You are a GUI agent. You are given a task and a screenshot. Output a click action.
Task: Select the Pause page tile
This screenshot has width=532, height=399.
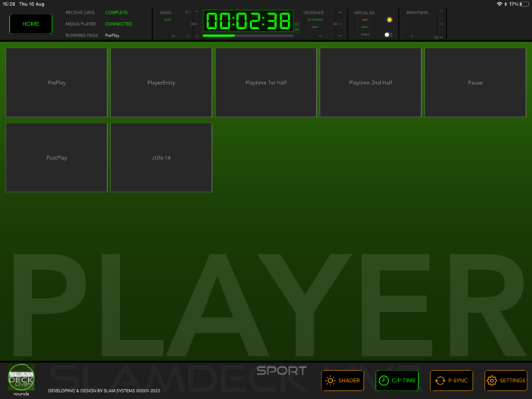point(475,82)
